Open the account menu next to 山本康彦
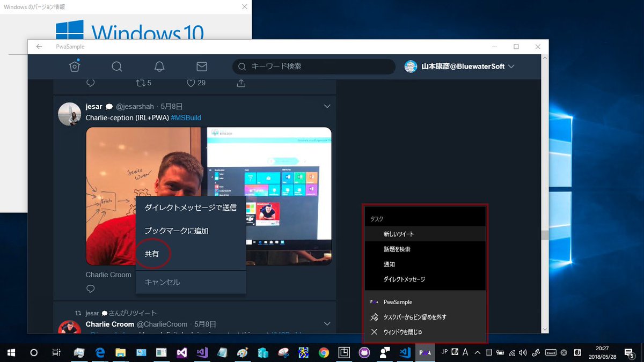This screenshot has width=644, height=362. tap(510, 66)
